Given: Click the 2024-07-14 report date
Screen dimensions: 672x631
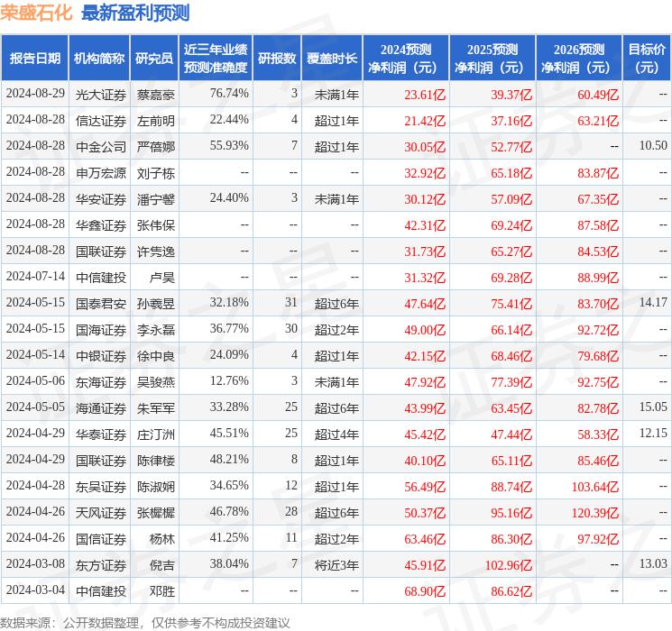Looking at the screenshot, I should 35,277.
